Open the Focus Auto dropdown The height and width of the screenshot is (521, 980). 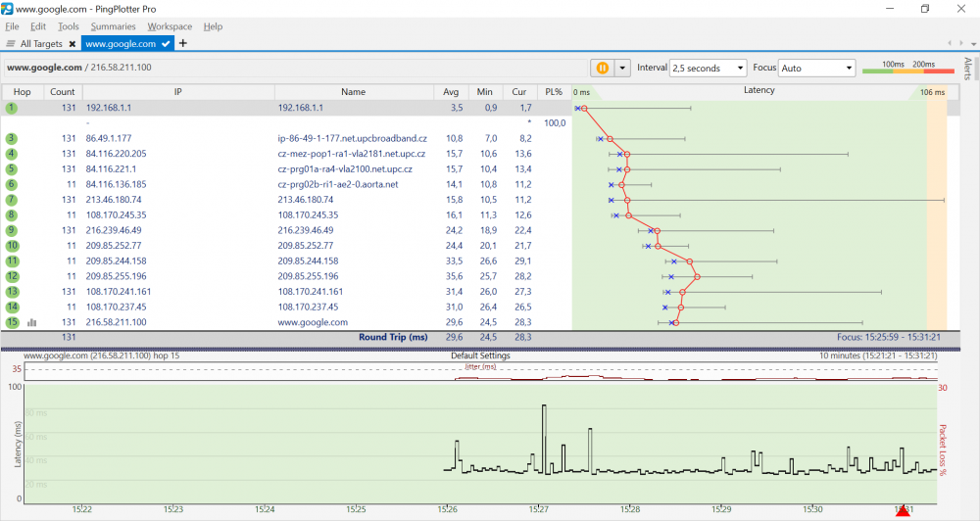pyautogui.click(x=817, y=69)
